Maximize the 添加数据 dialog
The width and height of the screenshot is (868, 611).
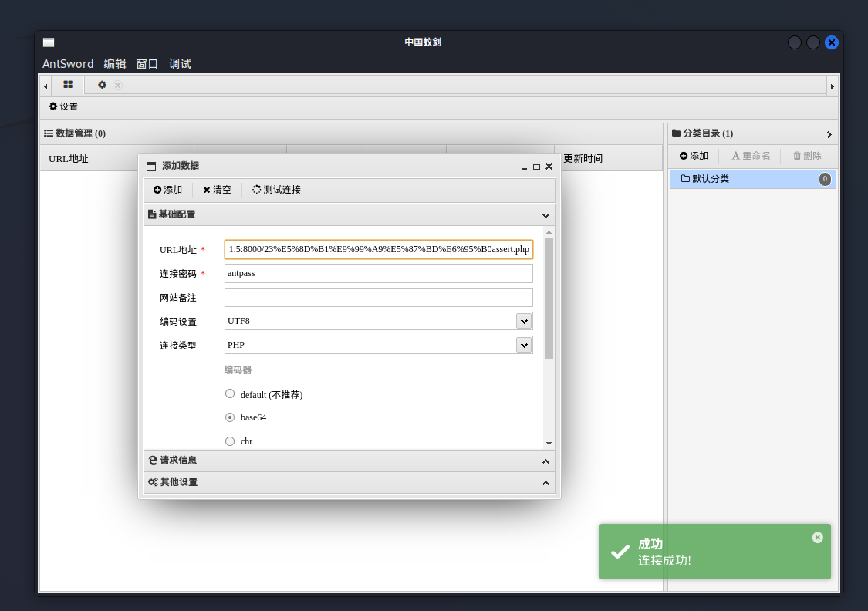[x=536, y=167]
